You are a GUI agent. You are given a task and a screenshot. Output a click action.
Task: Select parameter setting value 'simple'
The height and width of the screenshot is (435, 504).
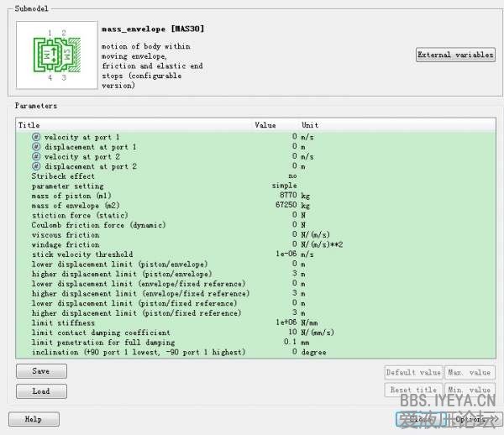point(284,186)
